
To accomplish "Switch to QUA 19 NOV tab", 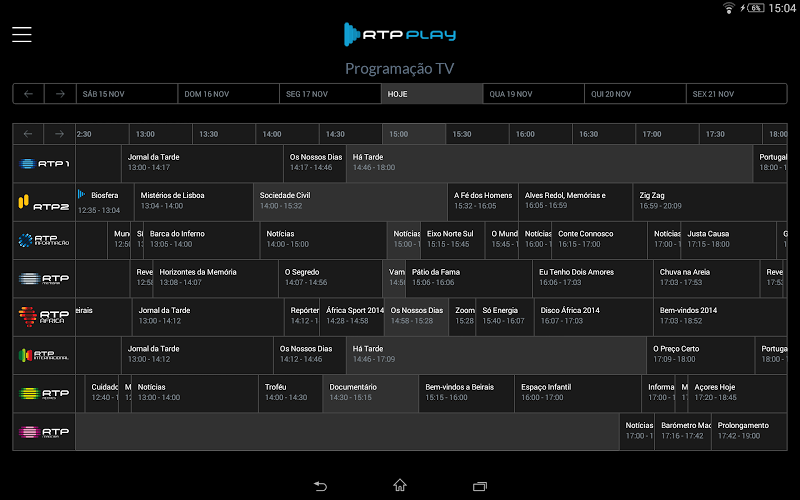I will (x=533, y=94).
